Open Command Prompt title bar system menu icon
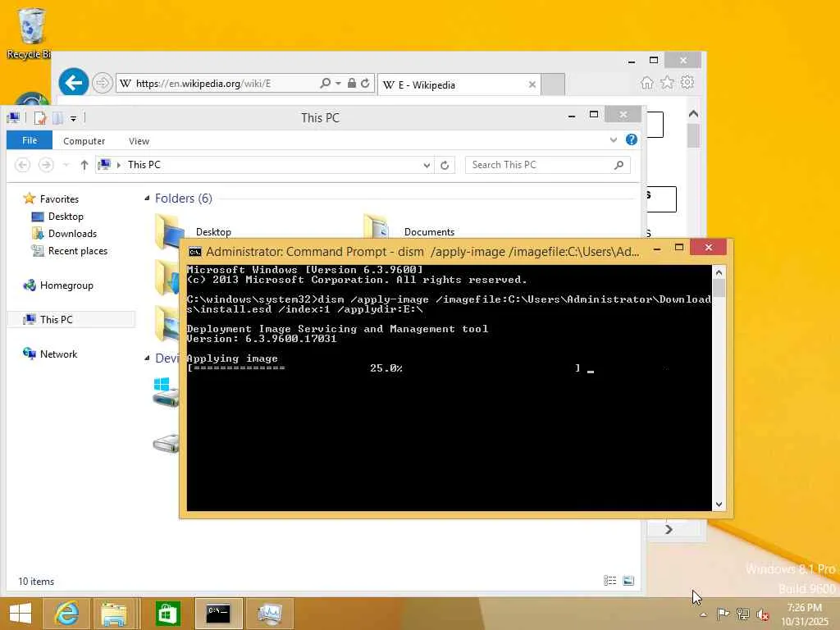This screenshot has height=630, width=840. [195, 252]
